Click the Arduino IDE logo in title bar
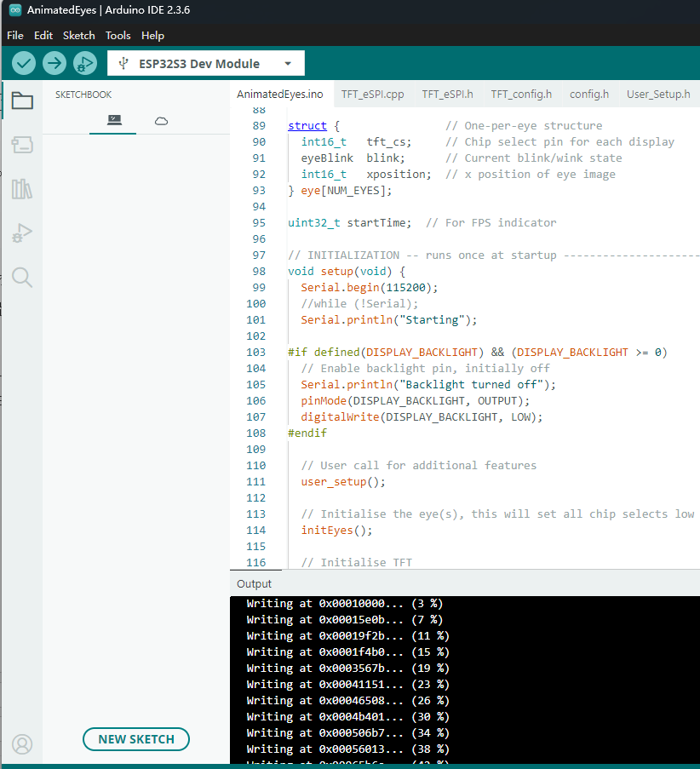 point(15,10)
